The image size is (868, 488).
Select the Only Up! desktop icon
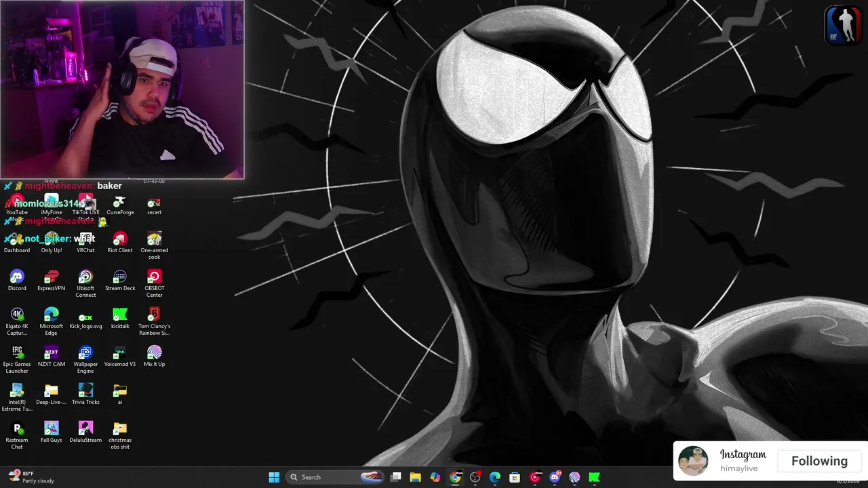(x=52, y=242)
